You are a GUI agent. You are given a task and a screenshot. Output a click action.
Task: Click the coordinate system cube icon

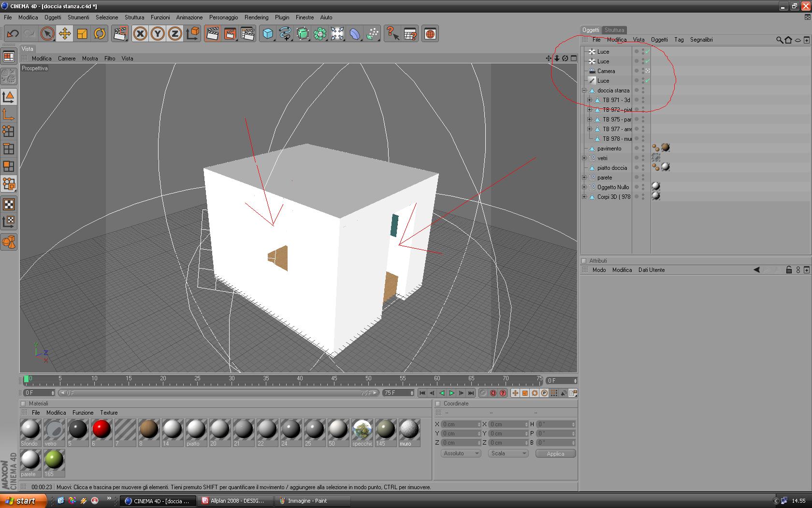(x=192, y=34)
